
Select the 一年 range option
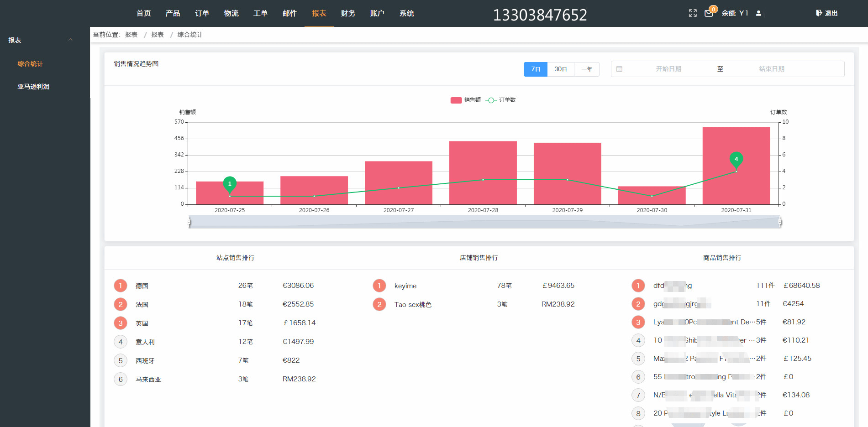(x=586, y=69)
